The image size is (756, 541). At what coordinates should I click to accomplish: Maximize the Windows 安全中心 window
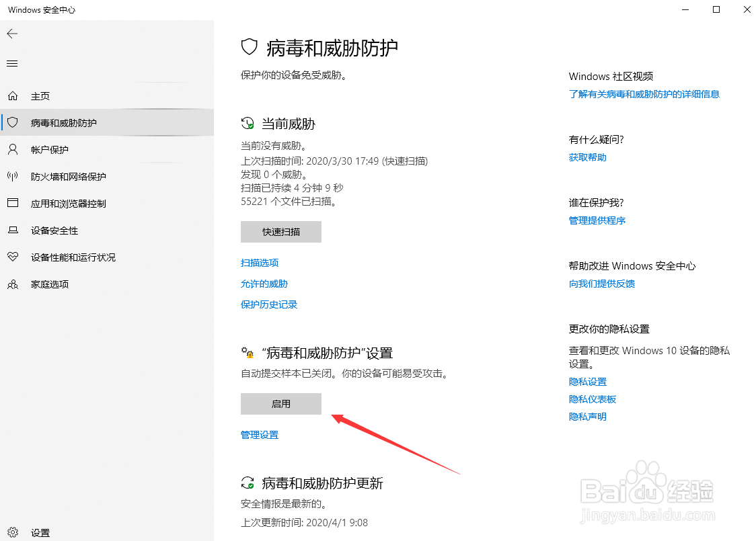716,9
